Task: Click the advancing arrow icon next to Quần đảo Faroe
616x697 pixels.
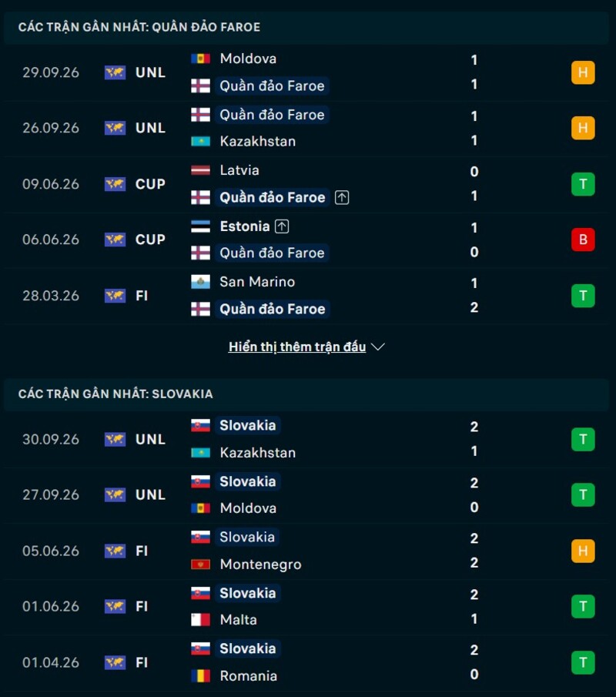Action: click(x=342, y=197)
